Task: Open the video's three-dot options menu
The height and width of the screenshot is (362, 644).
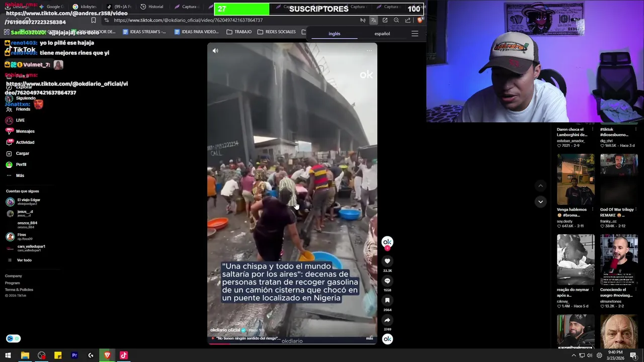Action: tap(369, 50)
